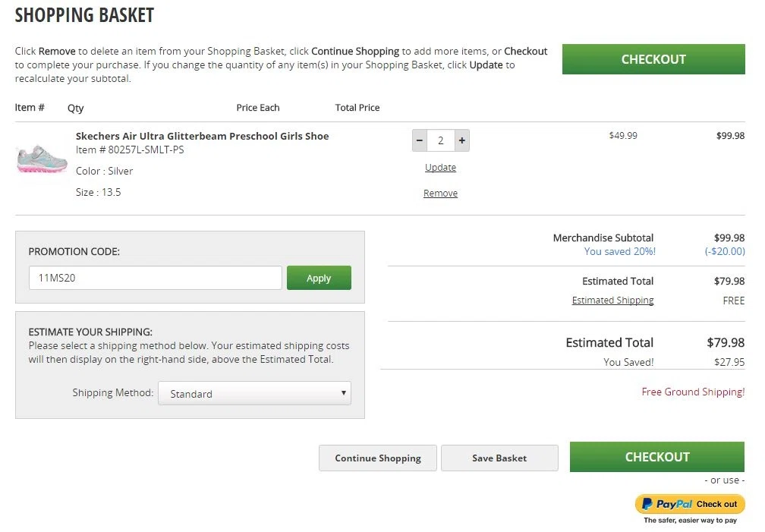Open Skechers Air Ultra Glitterbeam product title
Viewport: 765px width, 532px height.
coord(202,136)
